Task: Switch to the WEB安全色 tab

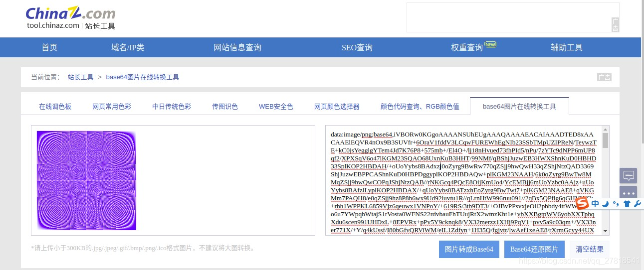Action: pos(276,107)
